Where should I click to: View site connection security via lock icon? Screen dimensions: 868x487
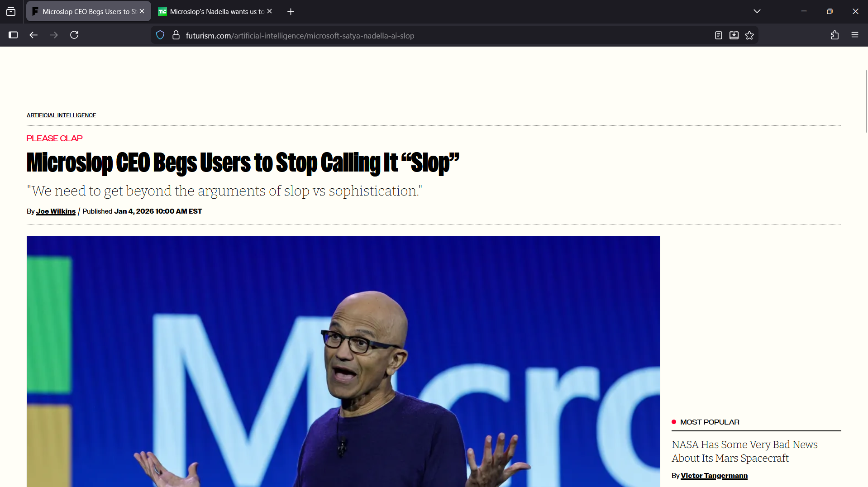[x=176, y=35]
